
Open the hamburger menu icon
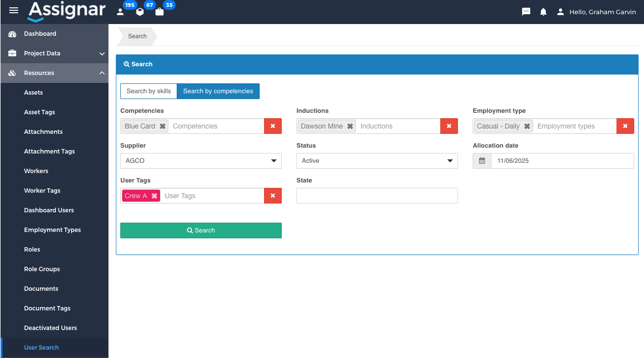point(14,11)
